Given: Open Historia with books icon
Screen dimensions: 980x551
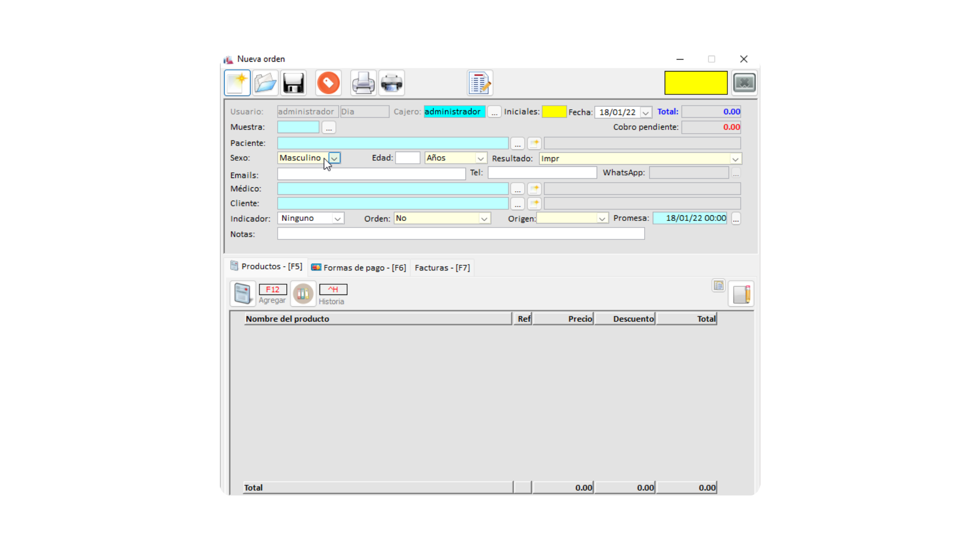Looking at the screenshot, I should (x=303, y=293).
